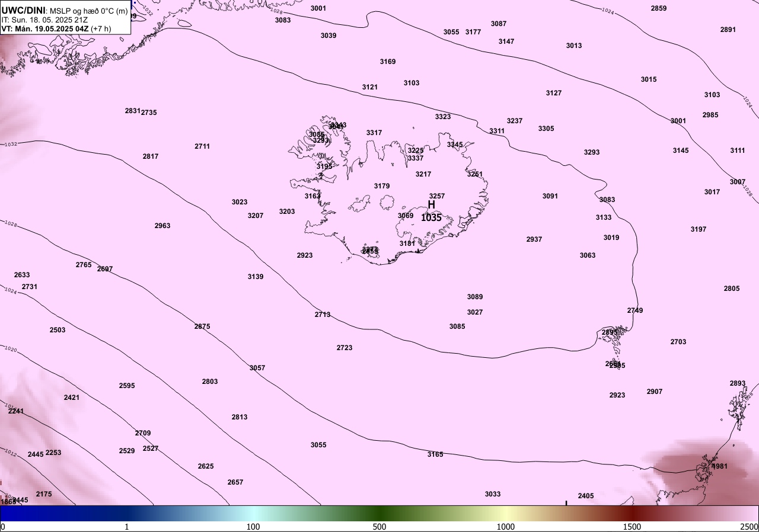Click the height value 3091
The width and height of the screenshot is (759, 532).
(550, 196)
